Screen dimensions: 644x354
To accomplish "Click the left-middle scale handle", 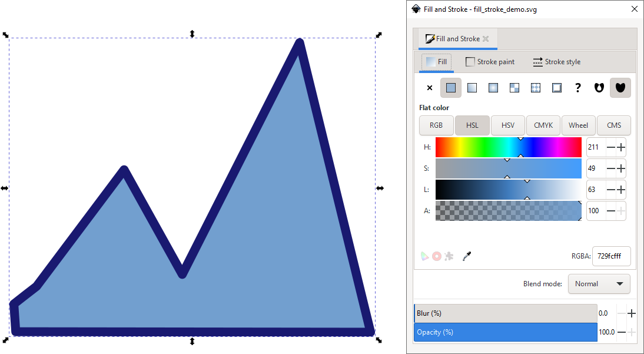I will tap(4, 188).
